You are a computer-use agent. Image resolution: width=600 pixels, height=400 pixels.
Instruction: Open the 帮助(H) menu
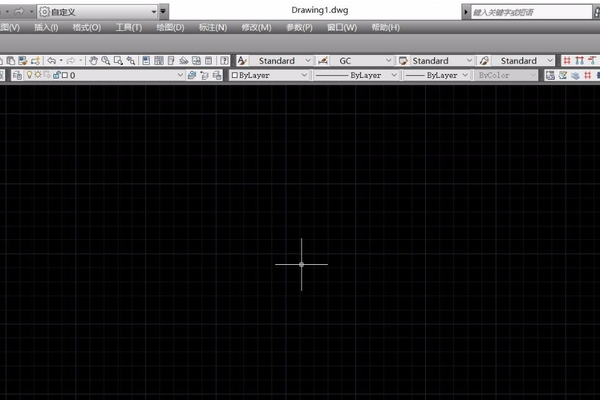coord(384,27)
